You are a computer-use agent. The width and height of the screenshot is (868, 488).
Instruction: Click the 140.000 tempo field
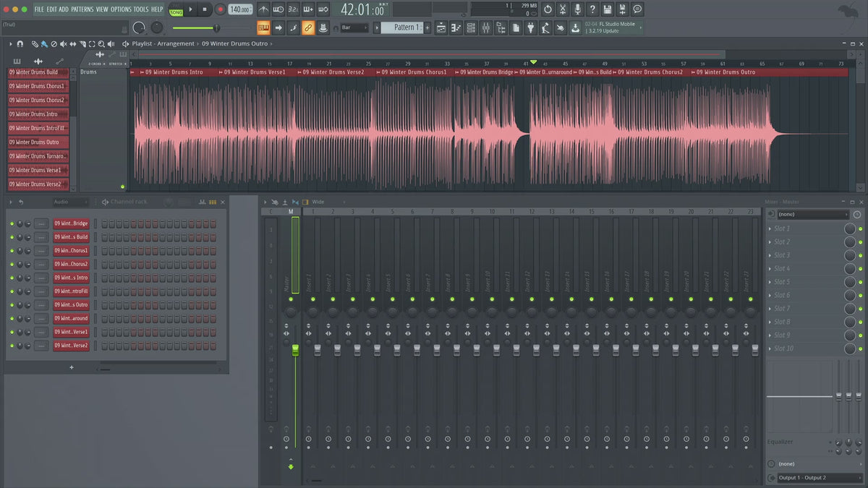pyautogui.click(x=239, y=9)
